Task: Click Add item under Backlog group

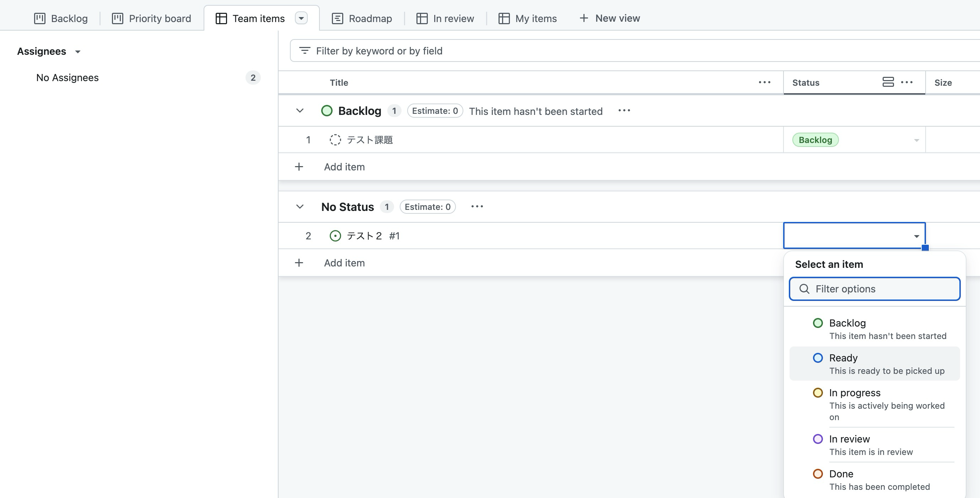Action: coord(344,167)
